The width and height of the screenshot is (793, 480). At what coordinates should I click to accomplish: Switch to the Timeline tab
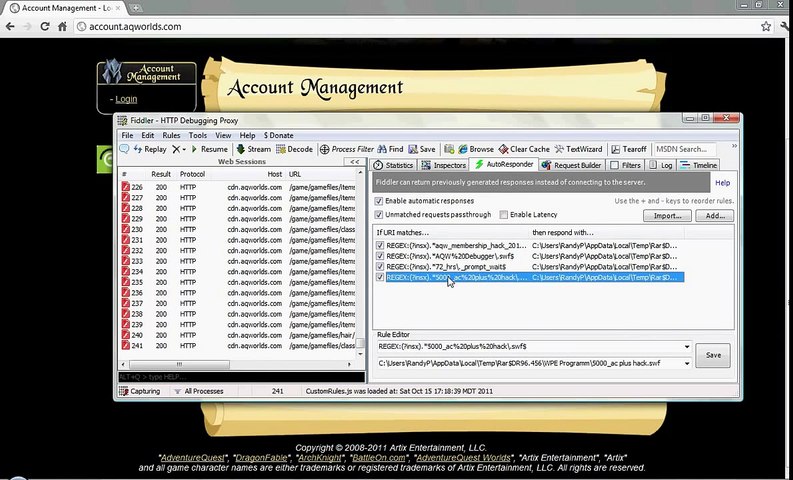pyautogui.click(x=698, y=165)
